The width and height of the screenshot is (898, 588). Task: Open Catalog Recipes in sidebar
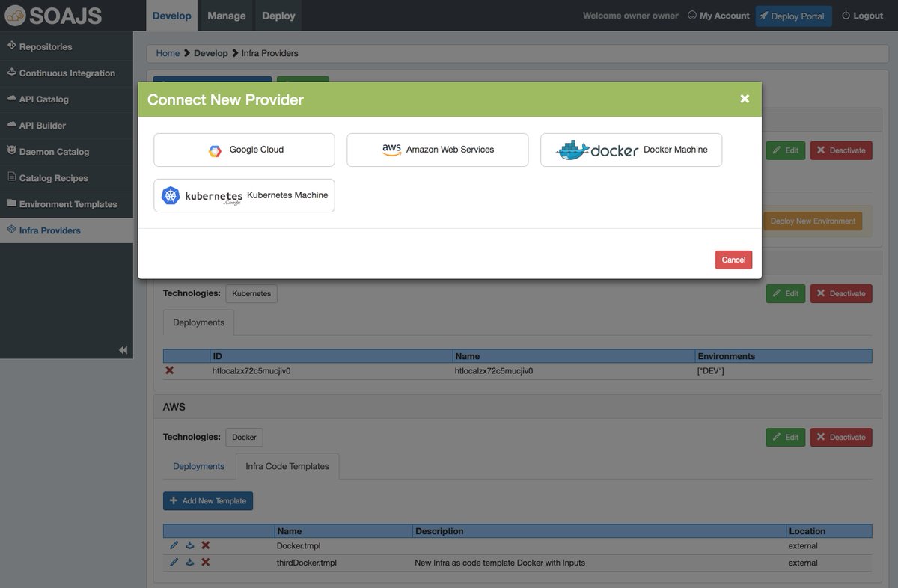67,177
